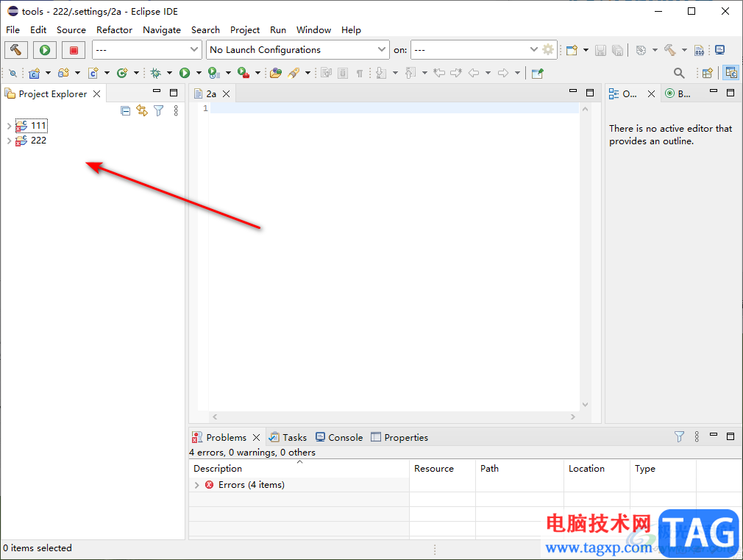Expand the Errors (4 items) group

(196, 485)
